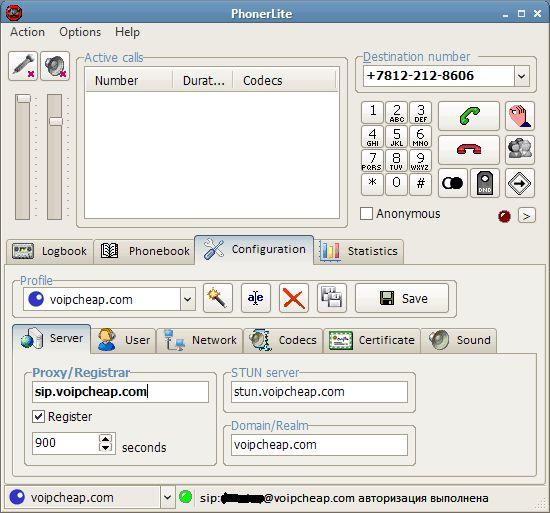Expand the Destination number dropdown
Image resolution: width=550 pixels, height=513 pixels.
[522, 76]
